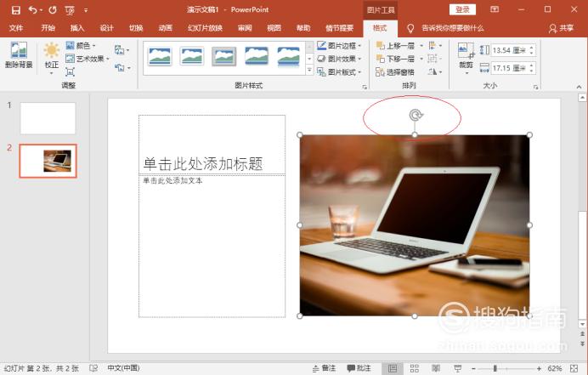
Task: Switch to the Home (开始) tab
Action: [48, 28]
